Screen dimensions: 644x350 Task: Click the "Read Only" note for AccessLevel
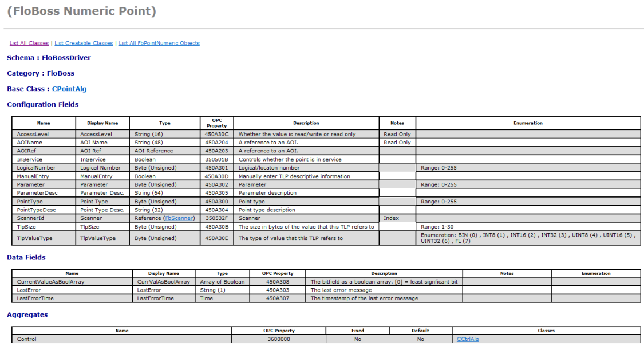click(397, 135)
